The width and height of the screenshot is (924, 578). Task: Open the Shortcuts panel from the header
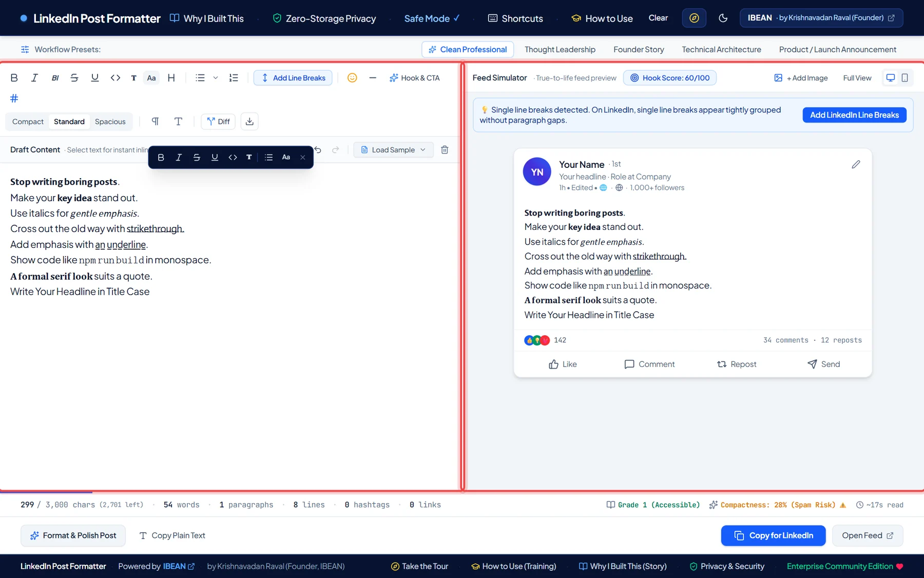515,18
